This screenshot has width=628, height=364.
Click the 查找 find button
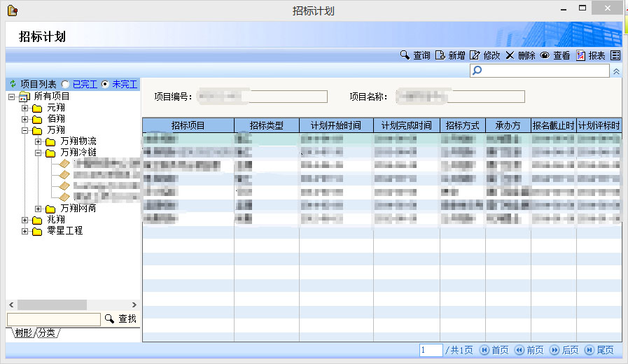coord(120,319)
